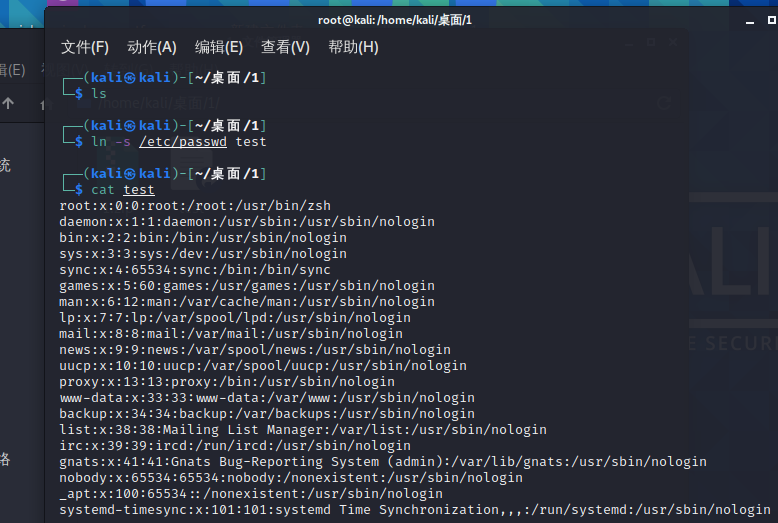Click the terminal title root@kali:/home/kali/桌面/1

pos(395,20)
